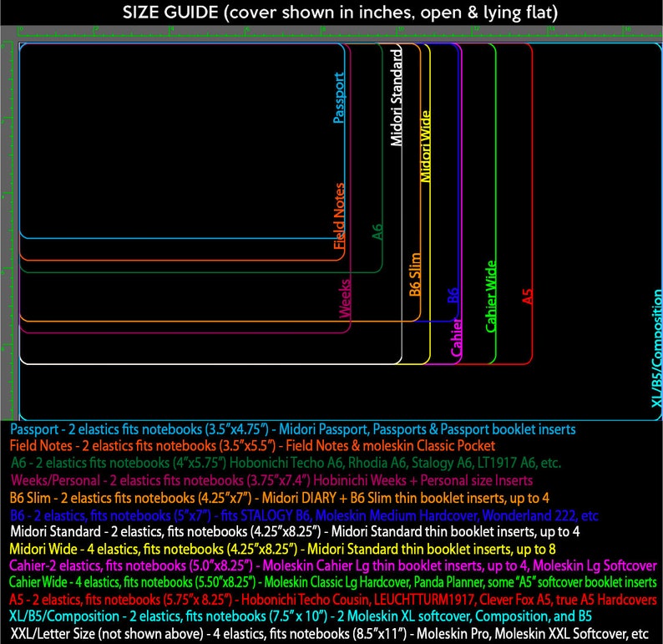Click the vertical red 'A5' label in the diagram

pos(527,297)
